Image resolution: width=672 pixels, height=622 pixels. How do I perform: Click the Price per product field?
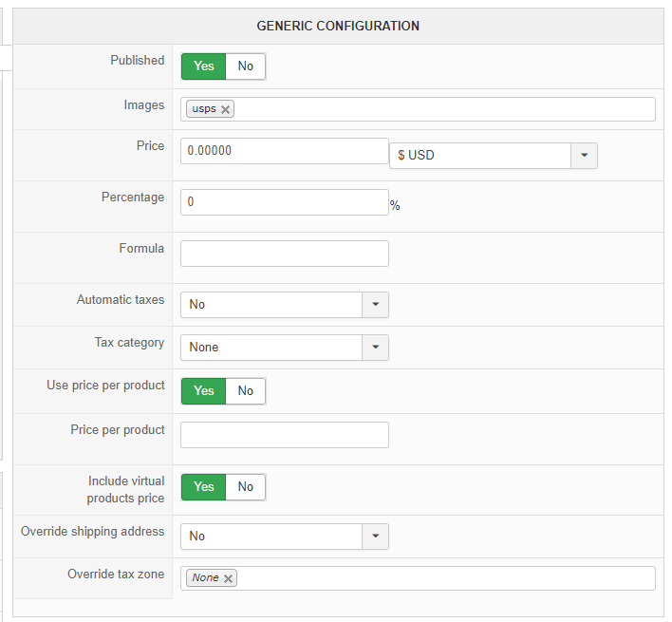(x=284, y=435)
